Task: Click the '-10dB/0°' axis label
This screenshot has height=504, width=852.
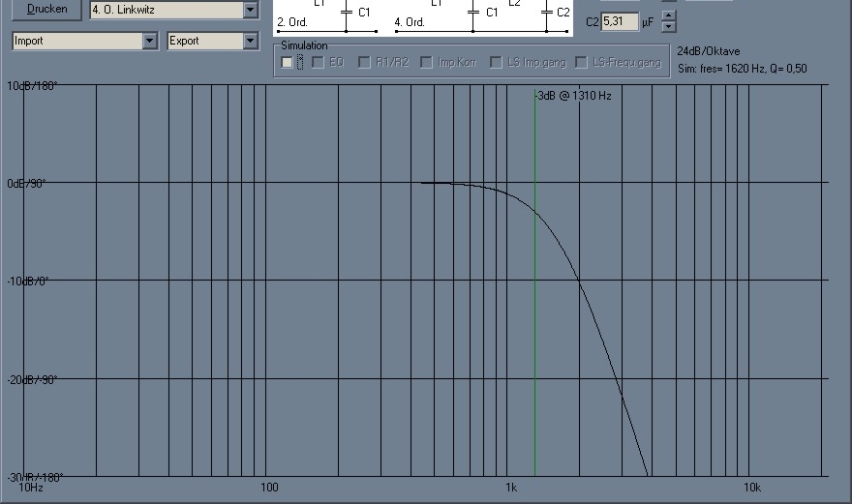Action: point(28,282)
